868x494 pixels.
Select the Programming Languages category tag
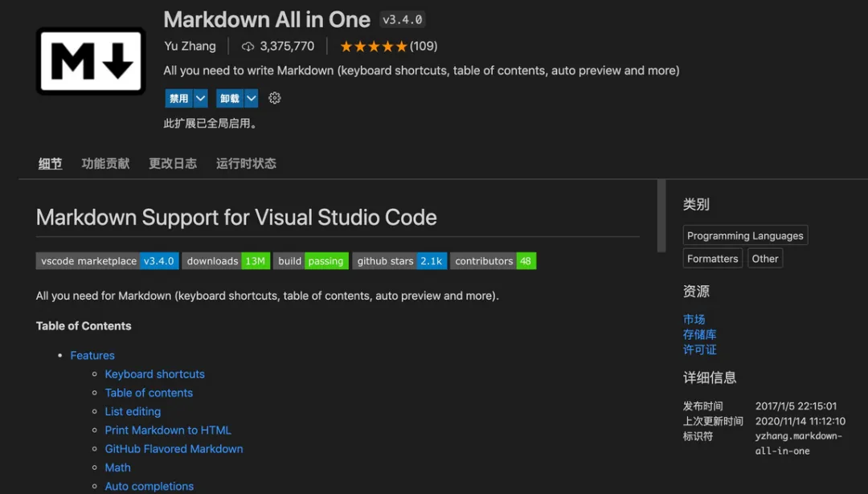(745, 235)
